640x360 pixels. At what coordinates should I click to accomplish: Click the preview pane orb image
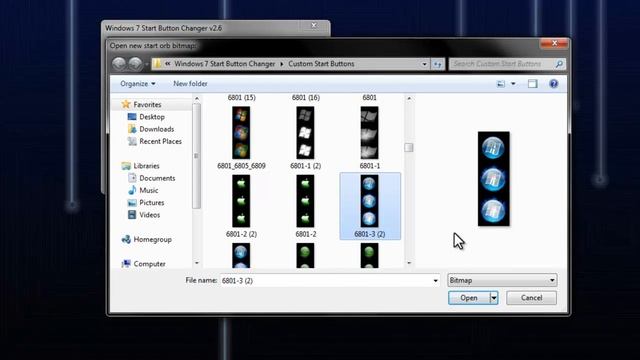[493, 179]
